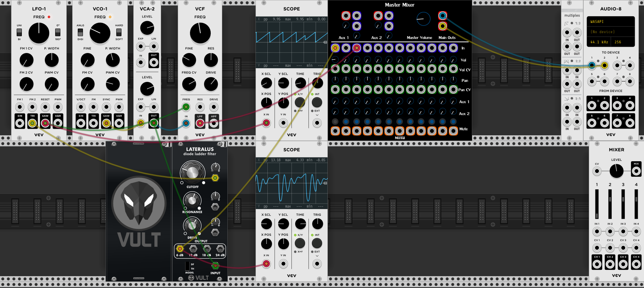Image resolution: width=644 pixels, height=288 pixels.
Task: Click the Mixer channel 1 level fader
Action: coord(597,204)
